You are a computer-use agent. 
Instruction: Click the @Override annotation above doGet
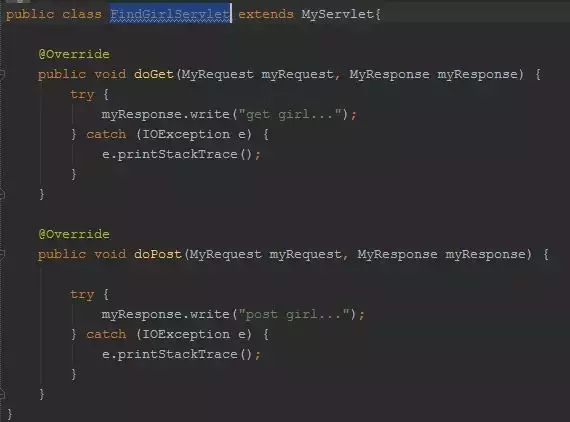point(74,54)
